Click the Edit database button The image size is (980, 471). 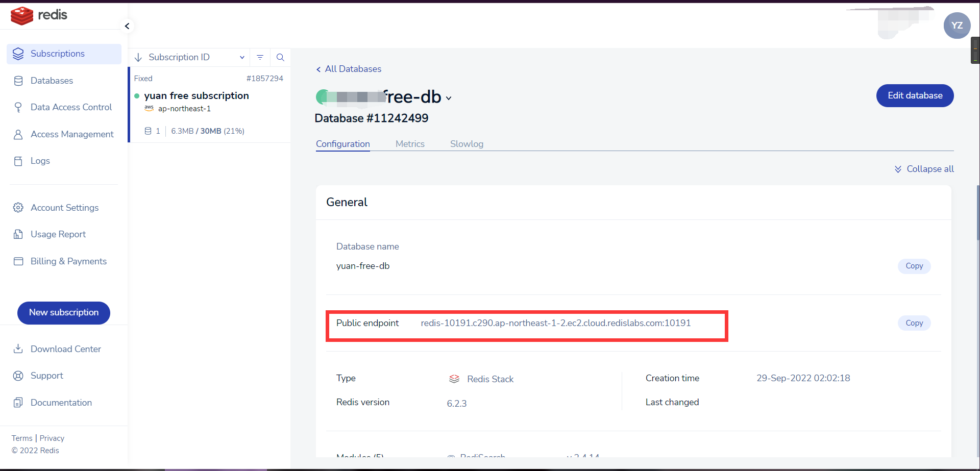click(915, 95)
